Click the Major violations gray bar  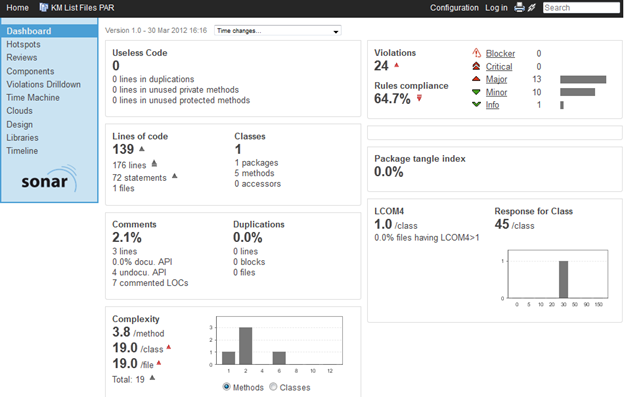pos(583,80)
